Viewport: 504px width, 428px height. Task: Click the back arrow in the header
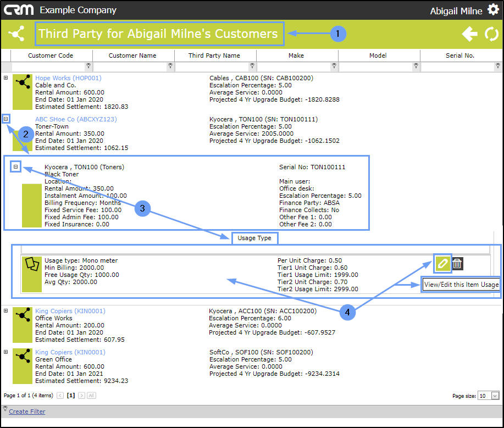click(469, 34)
